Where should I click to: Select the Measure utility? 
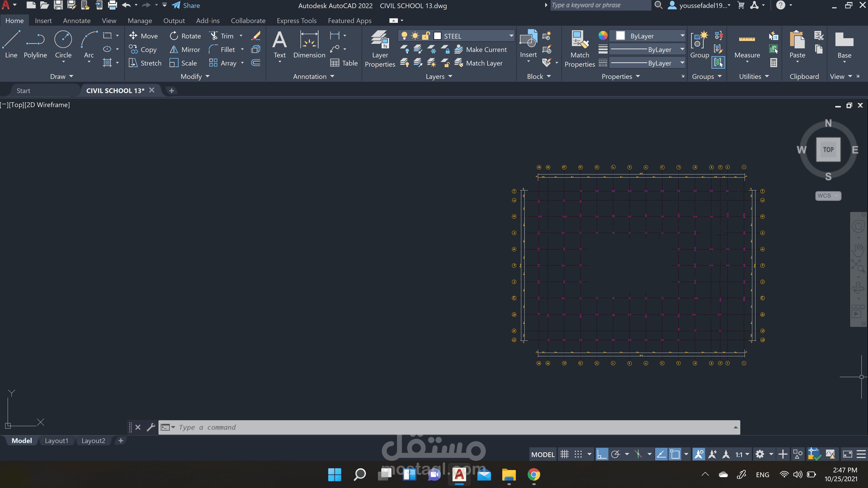click(x=747, y=45)
